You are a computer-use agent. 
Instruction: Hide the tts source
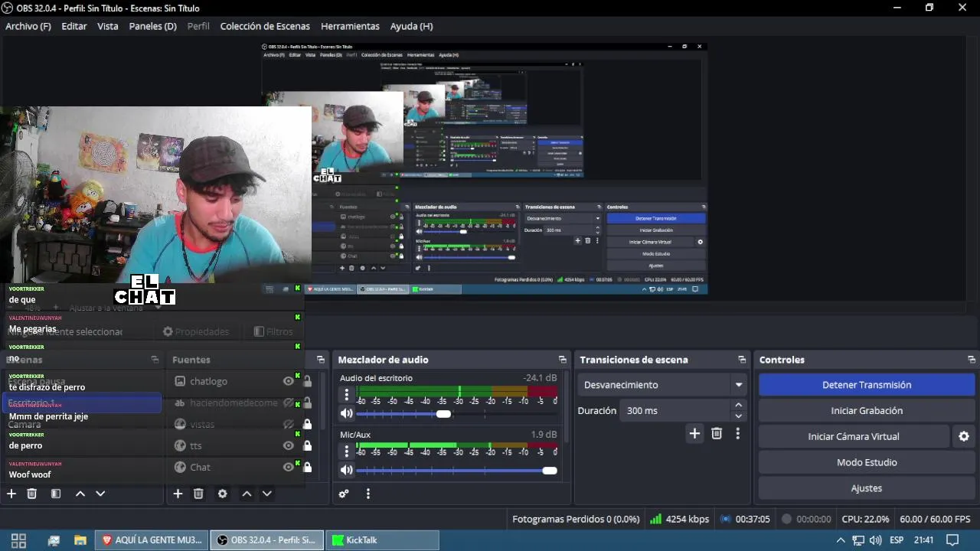click(289, 445)
